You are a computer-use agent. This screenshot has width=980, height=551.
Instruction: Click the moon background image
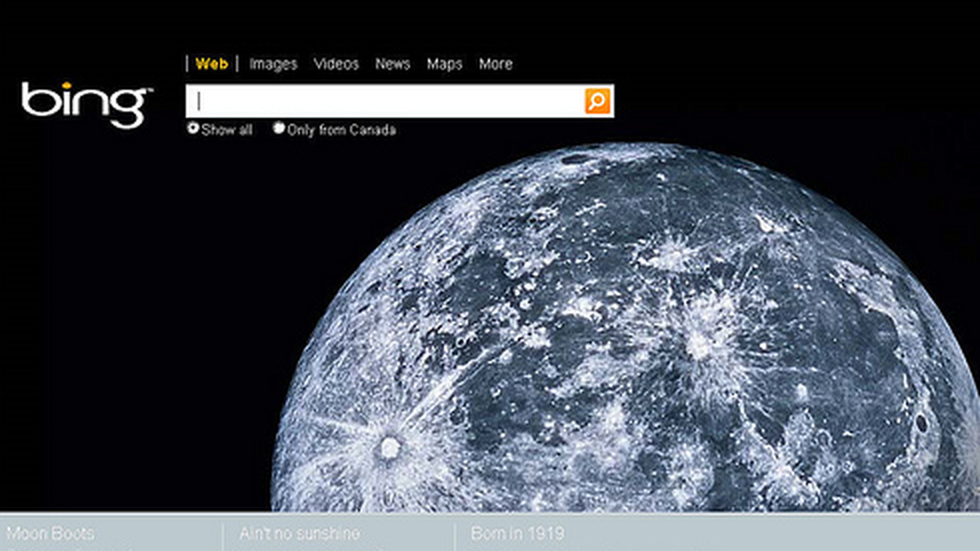(641, 339)
